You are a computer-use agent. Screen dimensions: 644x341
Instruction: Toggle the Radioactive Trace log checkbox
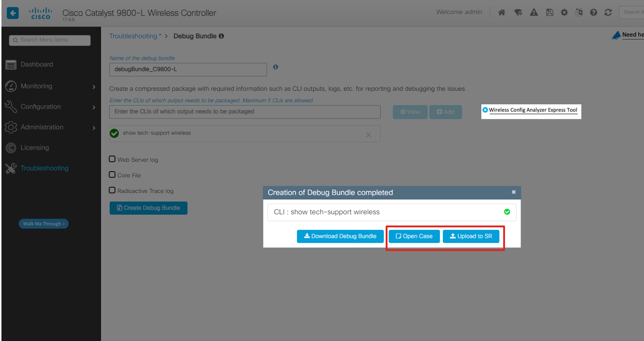pyautogui.click(x=112, y=191)
